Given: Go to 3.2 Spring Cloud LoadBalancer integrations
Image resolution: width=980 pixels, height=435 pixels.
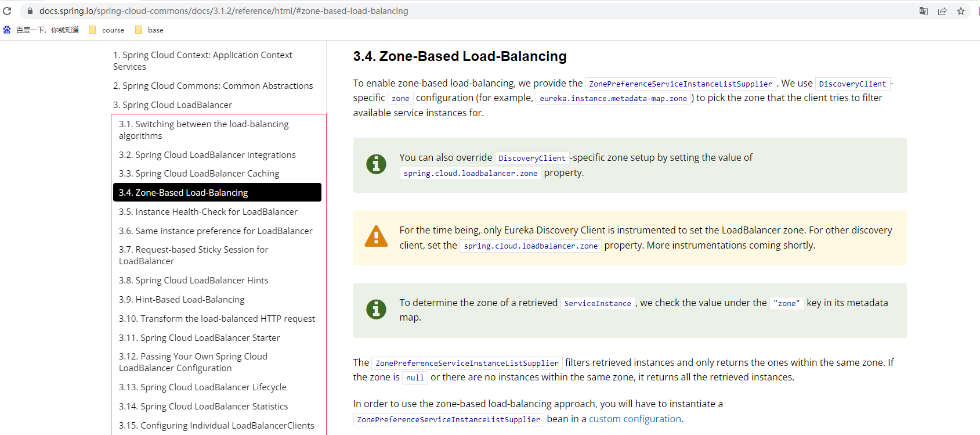Looking at the screenshot, I should [x=207, y=155].
